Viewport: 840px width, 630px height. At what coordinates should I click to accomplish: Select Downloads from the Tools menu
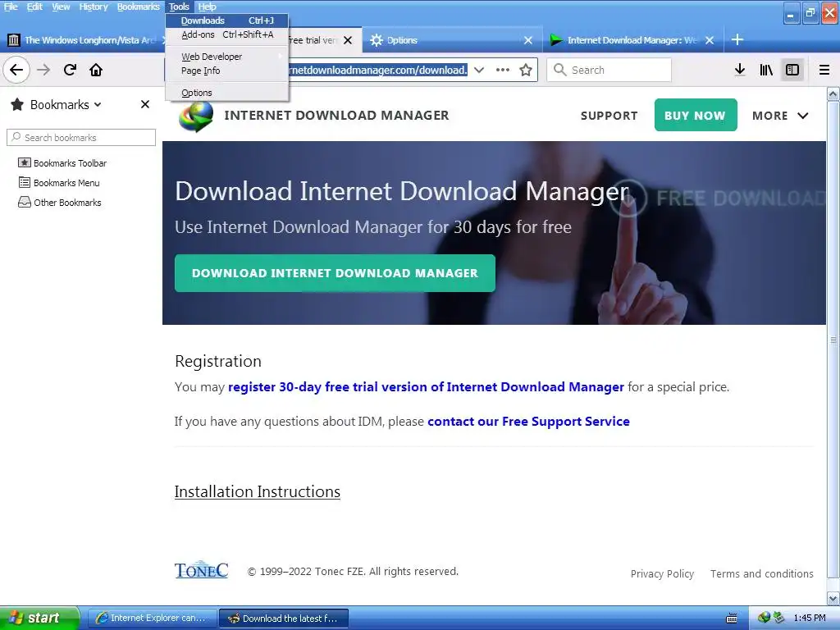[x=227, y=21]
